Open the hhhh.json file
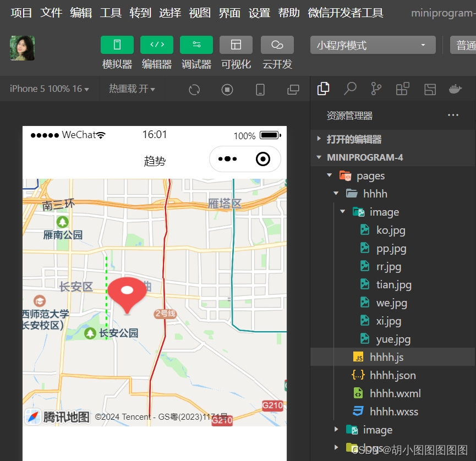 coord(393,375)
